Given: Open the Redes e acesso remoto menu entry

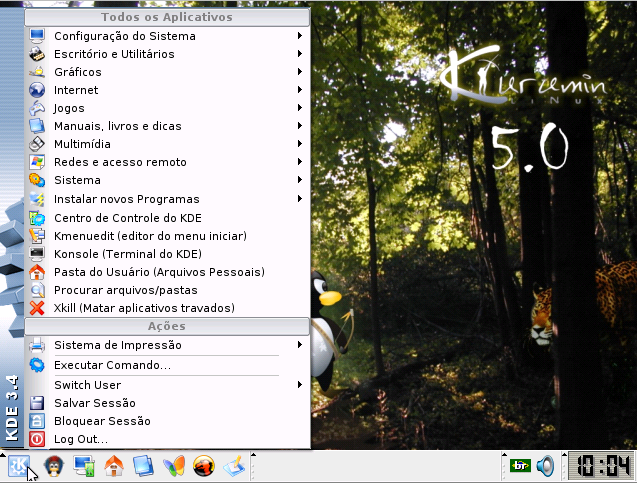Looking at the screenshot, I should (x=167, y=162).
